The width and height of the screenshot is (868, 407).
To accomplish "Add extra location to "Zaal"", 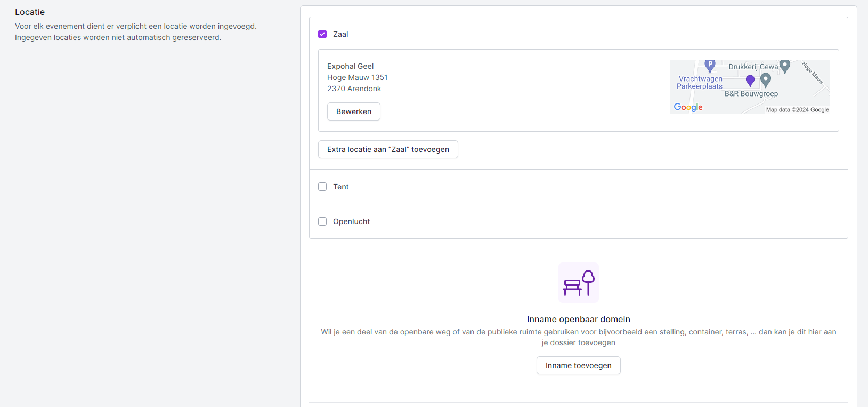I will (x=388, y=149).
